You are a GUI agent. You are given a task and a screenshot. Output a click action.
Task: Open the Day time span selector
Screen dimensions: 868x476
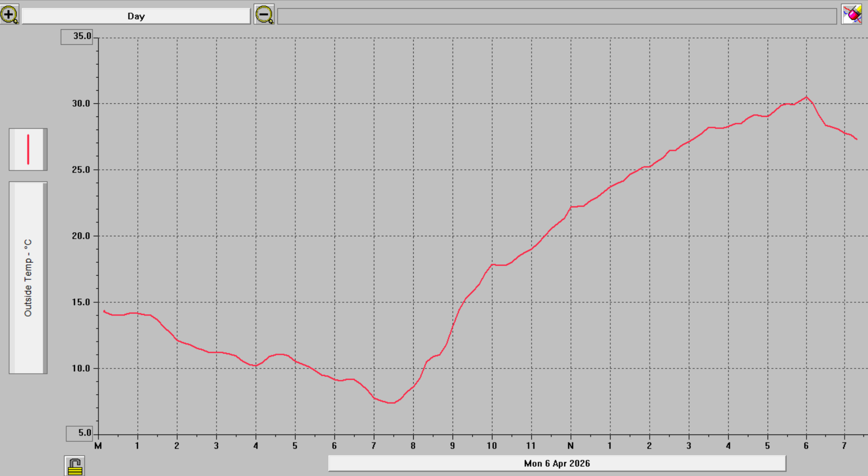[136, 16]
